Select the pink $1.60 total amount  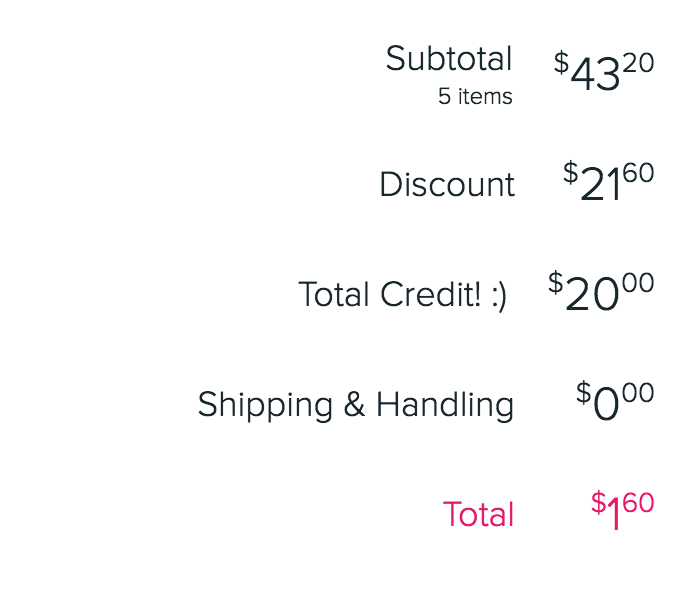(x=623, y=510)
